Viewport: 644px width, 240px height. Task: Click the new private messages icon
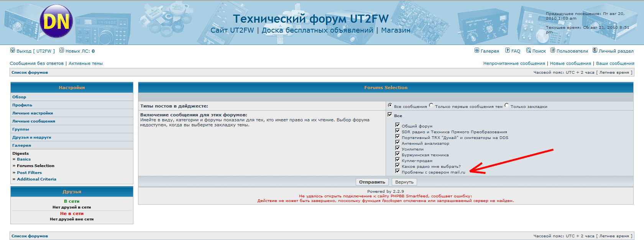point(62,50)
